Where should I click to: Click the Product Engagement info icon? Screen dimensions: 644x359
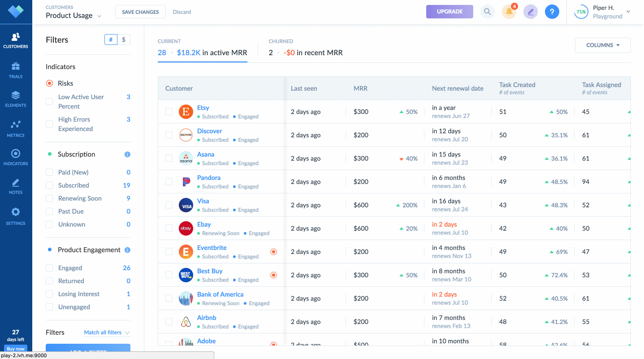tap(127, 250)
